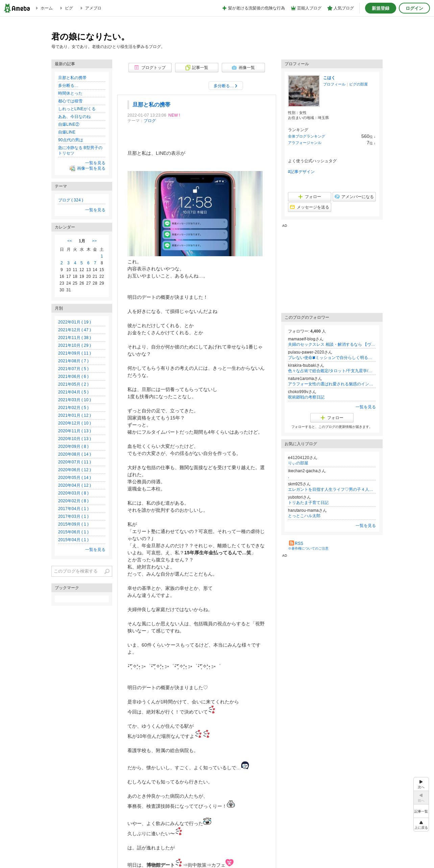Click floating 次へ arrow button
The width and height of the screenshot is (434, 868).
tap(421, 784)
